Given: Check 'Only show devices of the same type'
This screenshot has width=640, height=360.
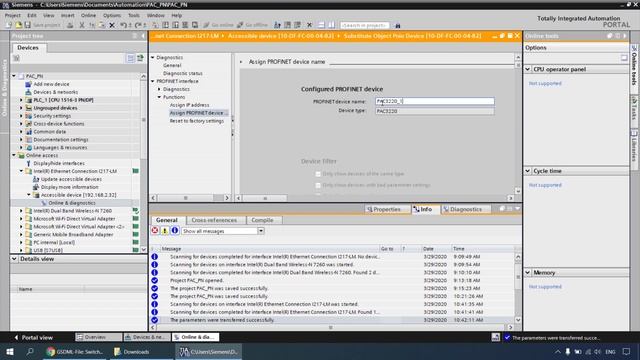Looking at the screenshot, I should 318,174.
